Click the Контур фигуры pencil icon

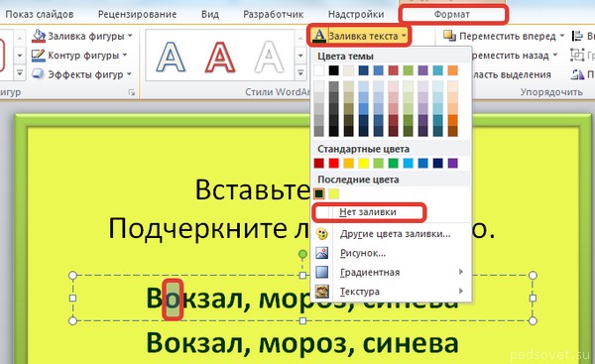pyautogui.click(x=39, y=56)
